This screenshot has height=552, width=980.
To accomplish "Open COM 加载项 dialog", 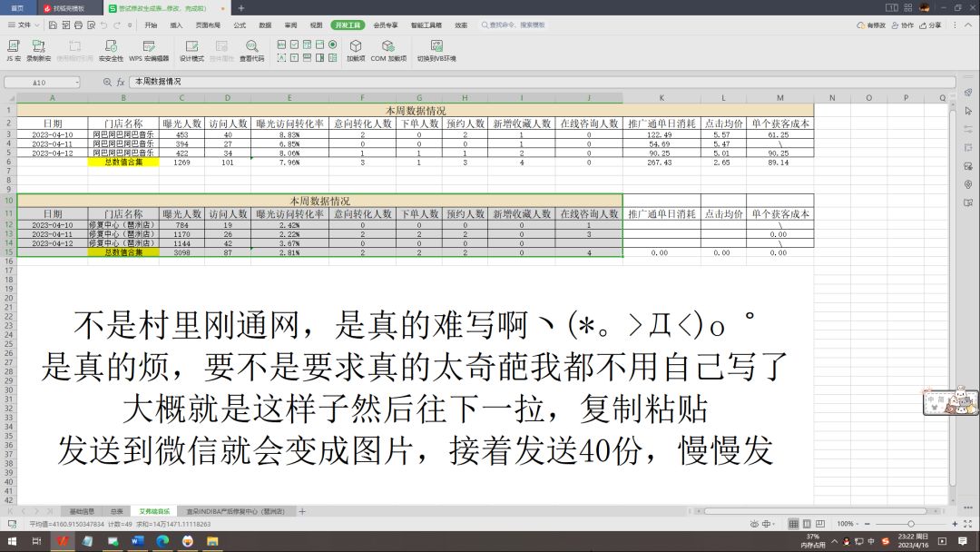I will click(388, 50).
